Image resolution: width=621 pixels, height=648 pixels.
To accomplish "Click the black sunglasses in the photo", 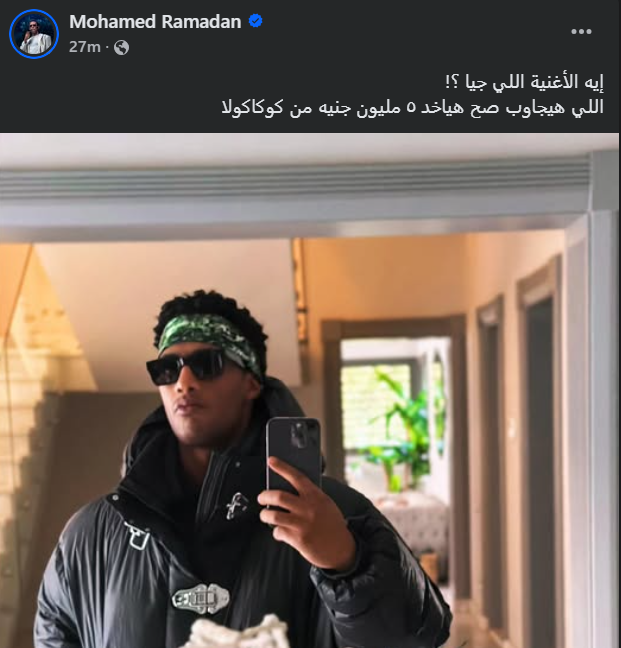I will pos(189,367).
